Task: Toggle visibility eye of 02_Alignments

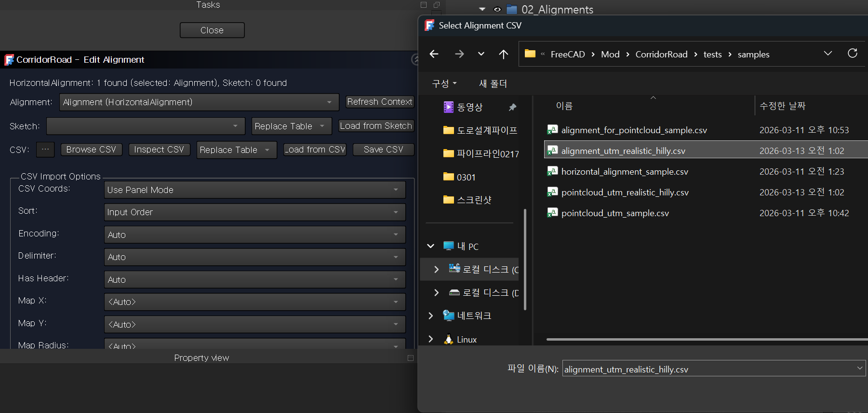Action: click(x=497, y=9)
